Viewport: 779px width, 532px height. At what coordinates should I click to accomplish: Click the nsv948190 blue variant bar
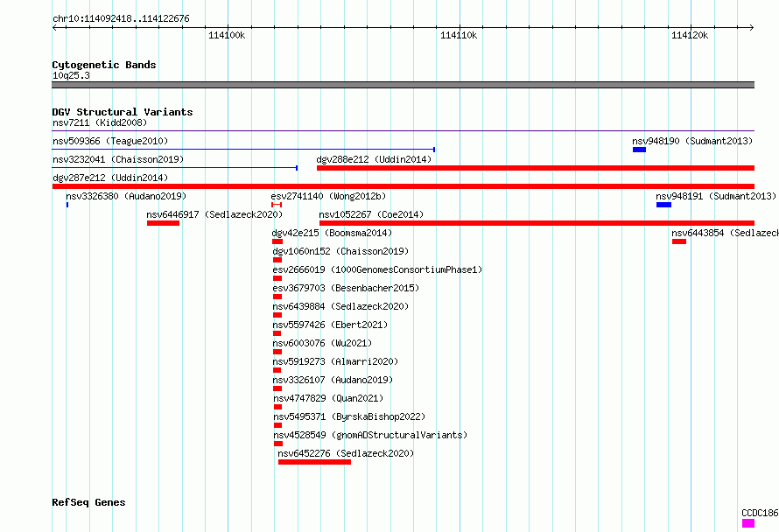639,150
